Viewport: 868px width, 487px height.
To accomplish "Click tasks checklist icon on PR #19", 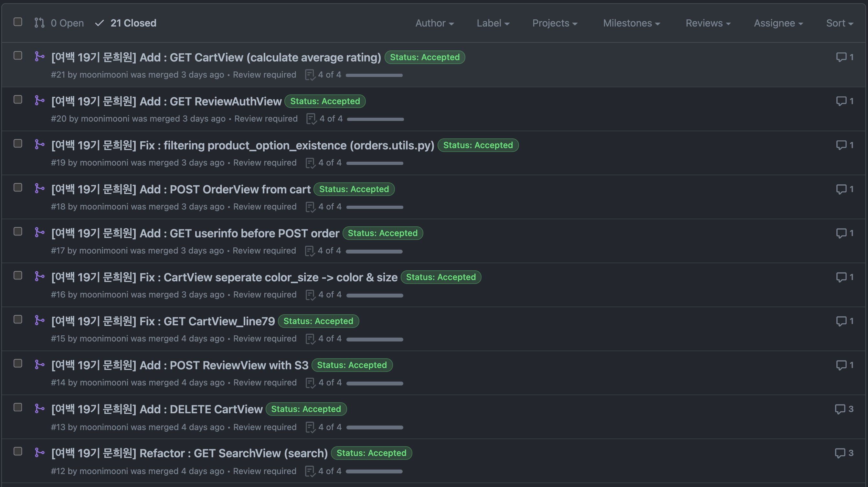I will point(310,163).
